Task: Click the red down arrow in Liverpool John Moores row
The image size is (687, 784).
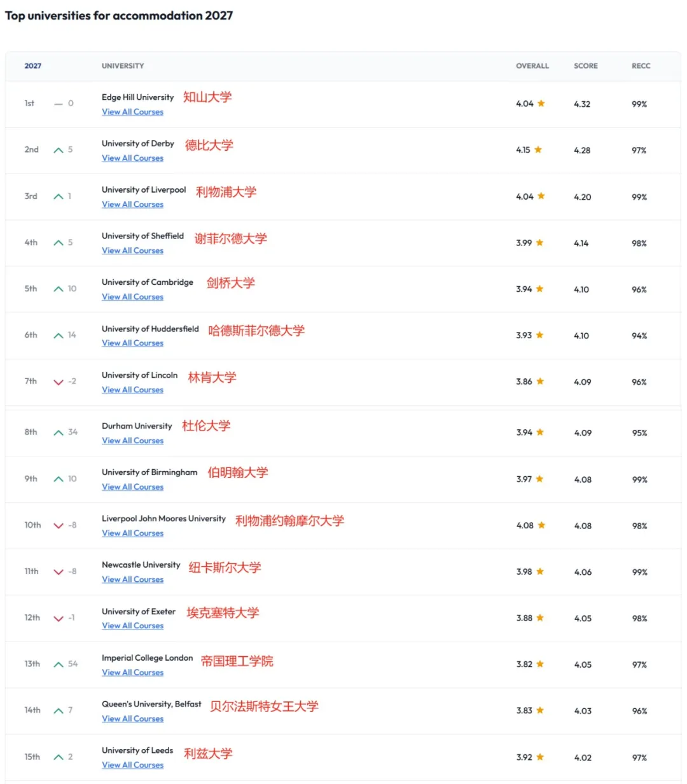Action: pos(59,526)
